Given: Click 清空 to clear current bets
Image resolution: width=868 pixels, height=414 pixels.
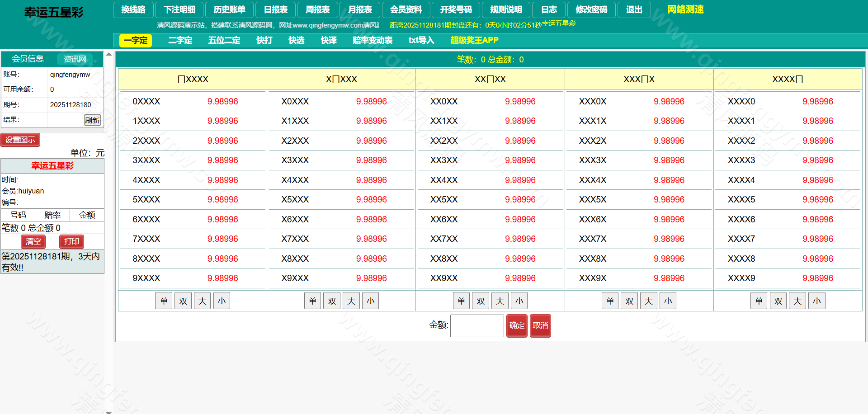Looking at the screenshot, I should (33, 242).
